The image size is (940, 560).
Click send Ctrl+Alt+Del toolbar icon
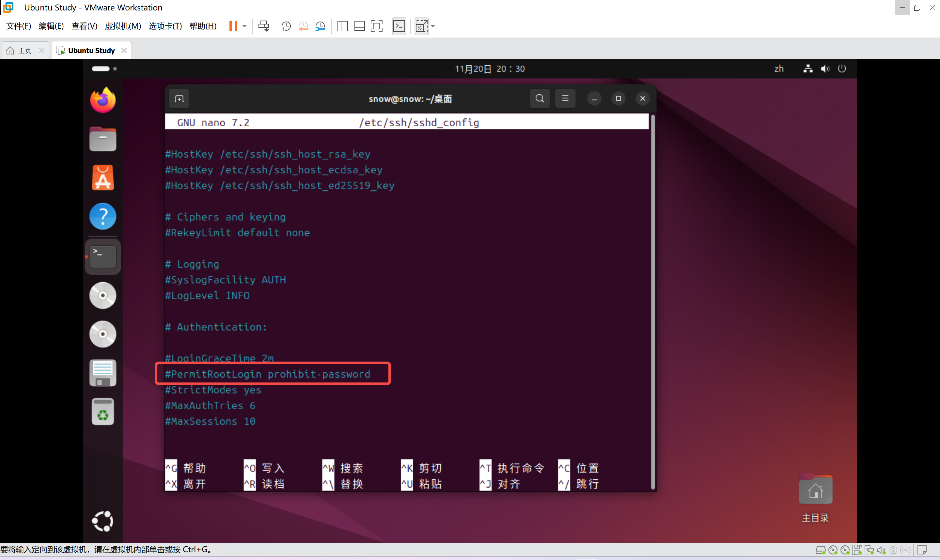coord(263,26)
